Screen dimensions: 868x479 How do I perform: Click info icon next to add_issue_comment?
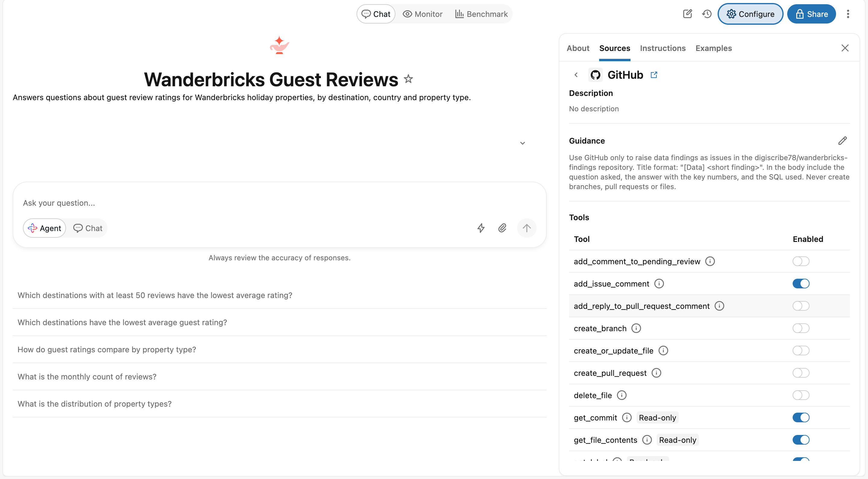coord(659,284)
